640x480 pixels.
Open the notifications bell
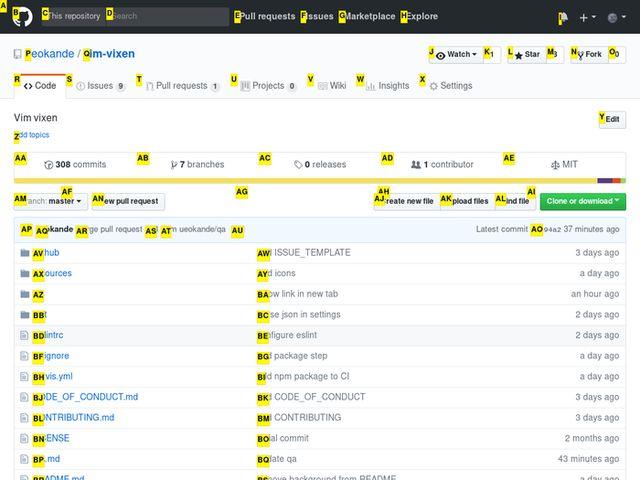click(x=563, y=18)
